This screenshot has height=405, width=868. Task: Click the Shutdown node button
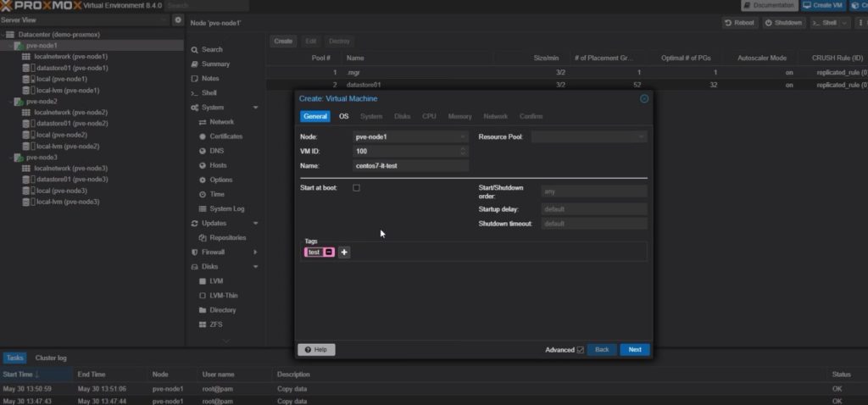(x=783, y=23)
